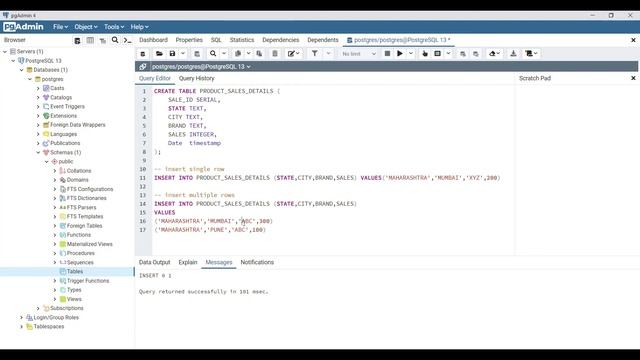The height and width of the screenshot is (360, 640).
Task: Click the Commit icon in toolbar
Action: (x=463, y=53)
